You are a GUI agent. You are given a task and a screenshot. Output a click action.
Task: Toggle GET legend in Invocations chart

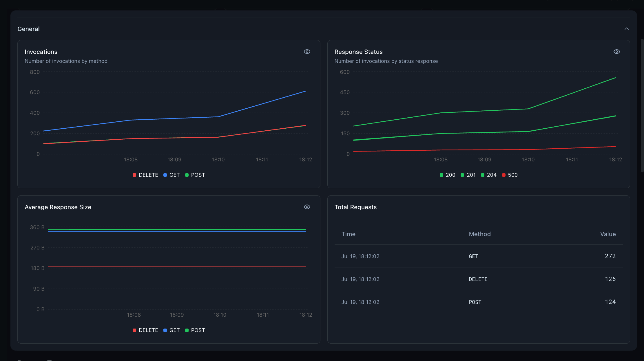click(172, 175)
